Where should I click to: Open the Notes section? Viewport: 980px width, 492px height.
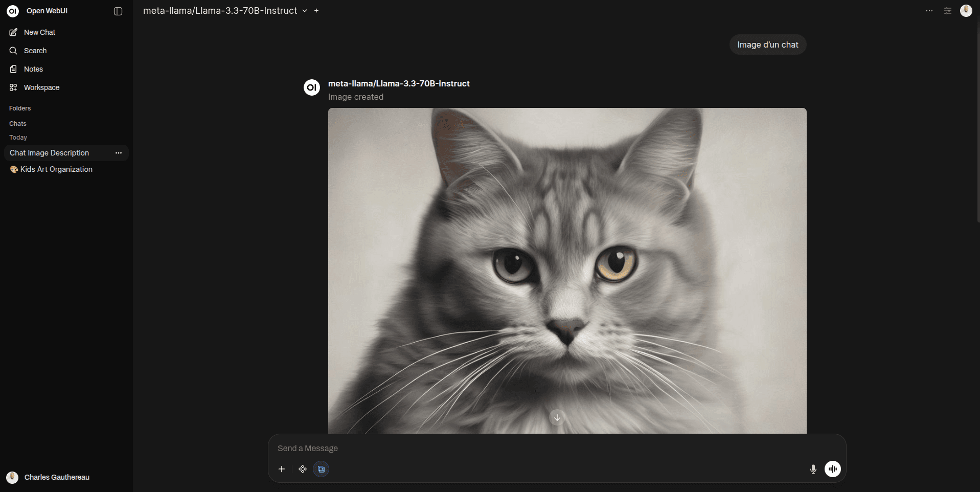coord(33,69)
